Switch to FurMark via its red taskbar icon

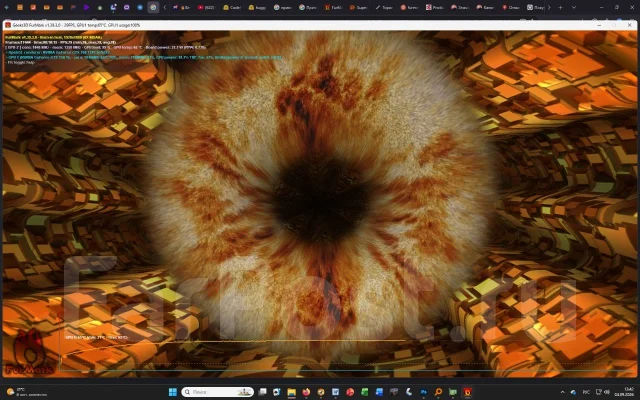467,392
